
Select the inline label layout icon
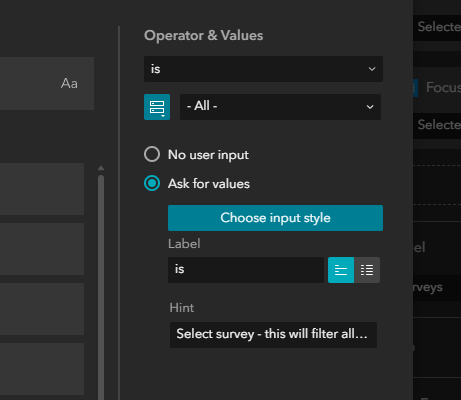(x=341, y=270)
